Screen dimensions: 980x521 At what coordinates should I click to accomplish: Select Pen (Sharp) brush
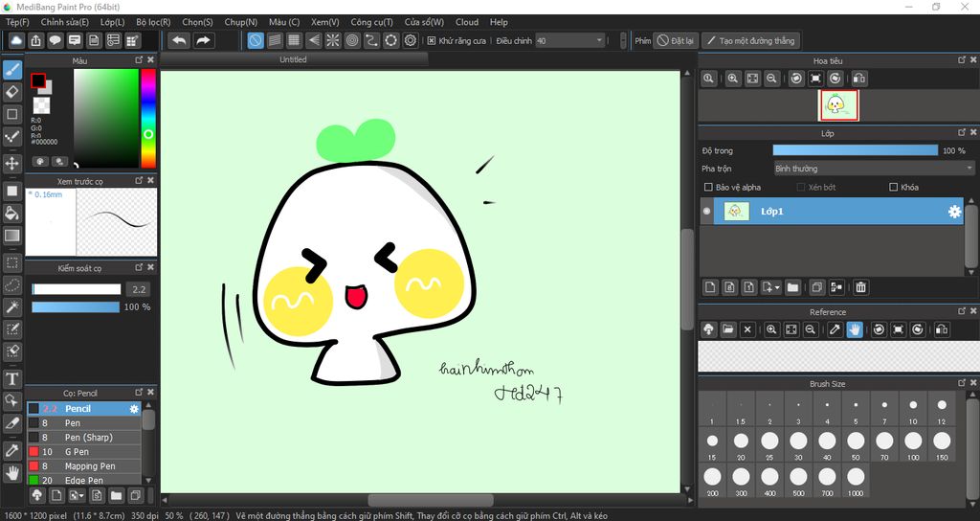coord(84,437)
